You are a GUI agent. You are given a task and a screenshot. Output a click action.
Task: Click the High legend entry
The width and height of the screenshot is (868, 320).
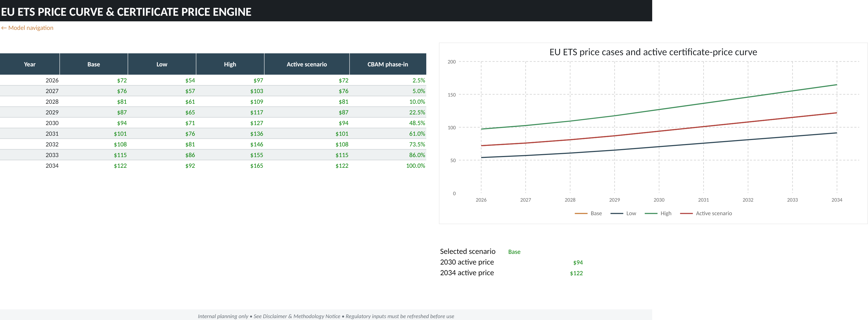point(658,213)
